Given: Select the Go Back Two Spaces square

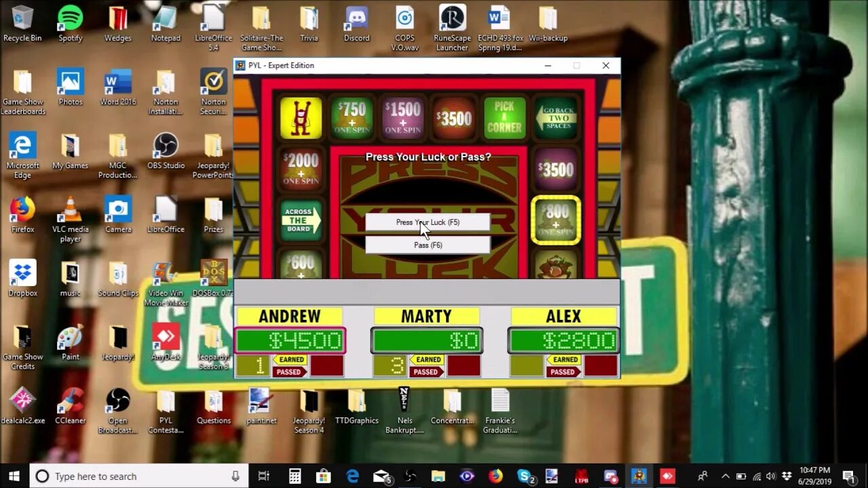Looking at the screenshot, I should point(556,119).
